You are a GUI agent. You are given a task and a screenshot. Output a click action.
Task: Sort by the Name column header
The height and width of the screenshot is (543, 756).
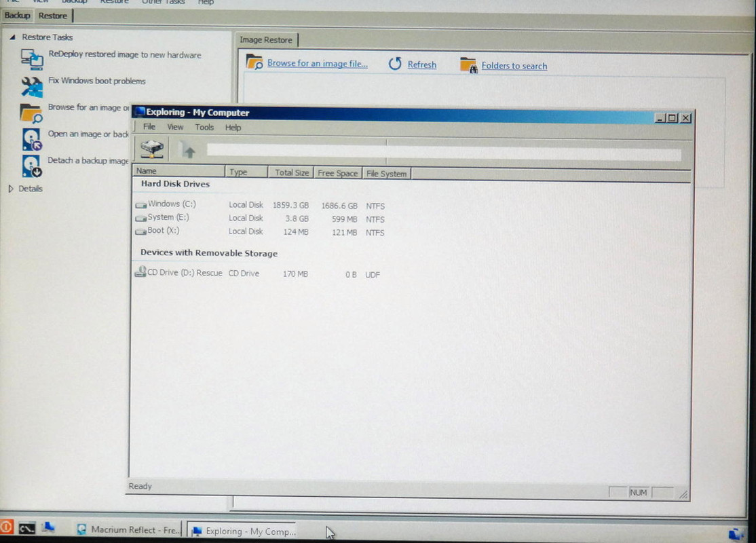[x=179, y=171]
